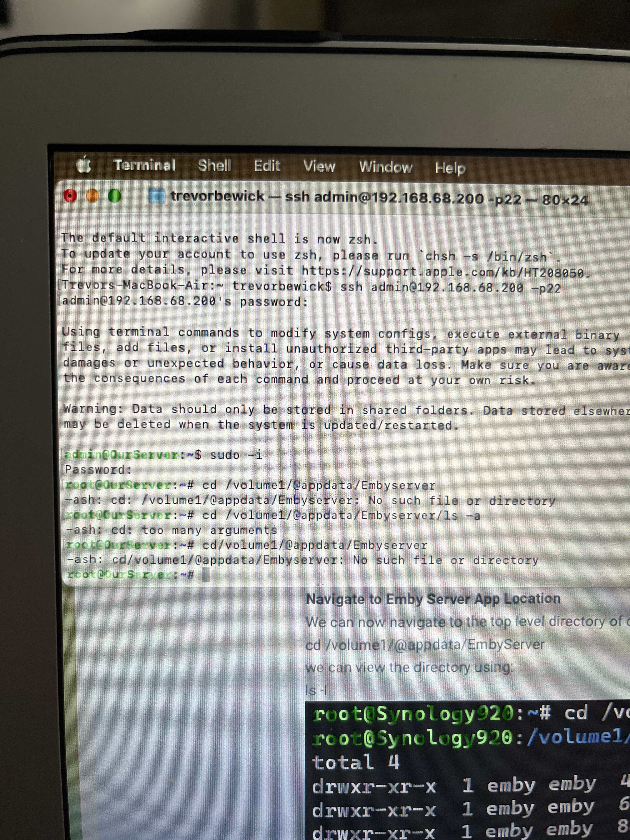Open the Help menu
The height and width of the screenshot is (840, 630).
[450, 168]
